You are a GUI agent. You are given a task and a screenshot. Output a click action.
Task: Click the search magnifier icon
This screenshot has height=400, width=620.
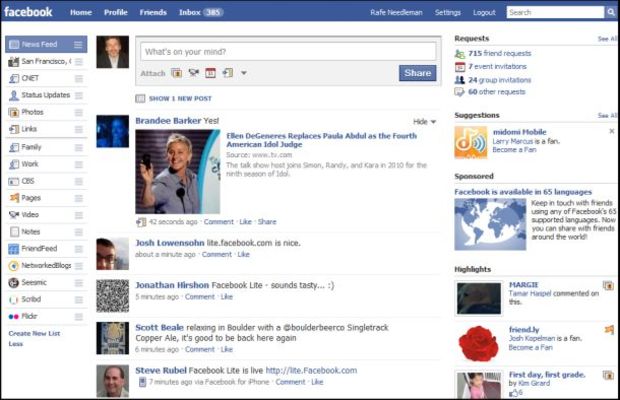tap(611, 12)
